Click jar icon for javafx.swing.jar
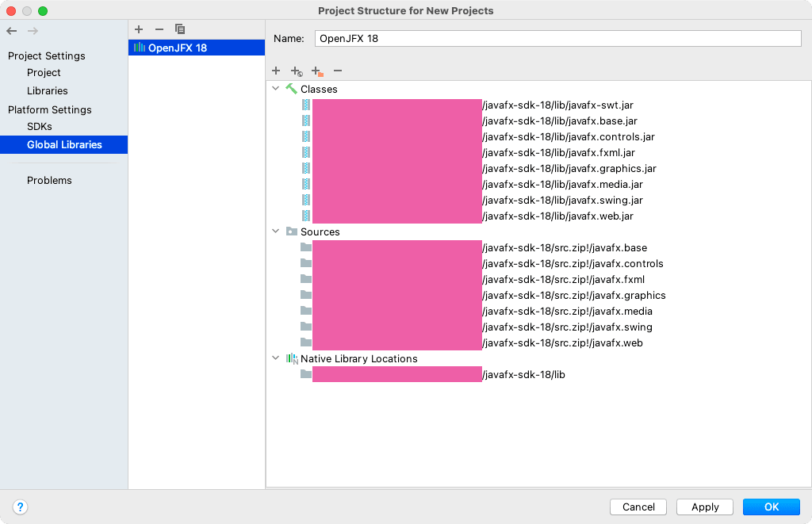Viewport: 812px width, 524px height. 306,200
